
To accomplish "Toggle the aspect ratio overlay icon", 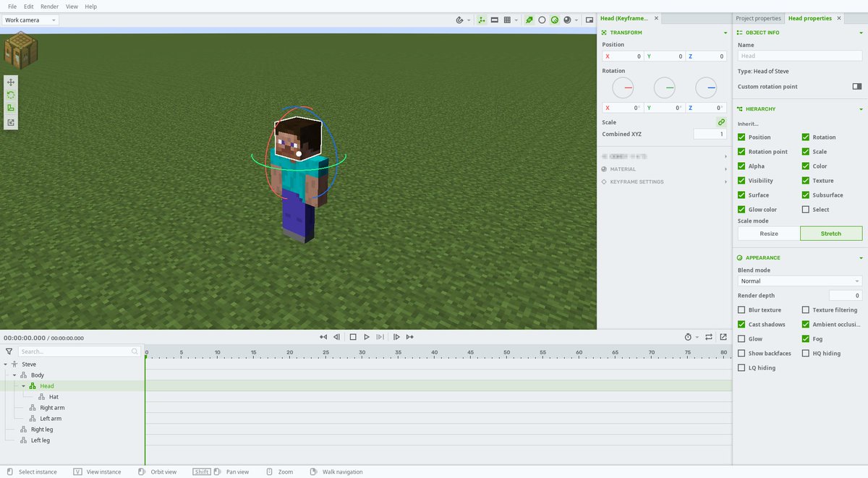I will pyautogui.click(x=495, y=20).
